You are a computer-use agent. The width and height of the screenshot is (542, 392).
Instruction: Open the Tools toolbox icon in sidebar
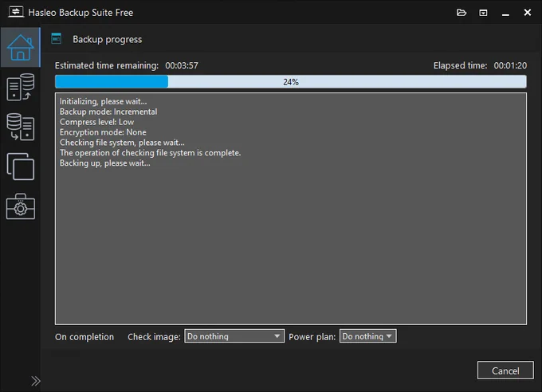pos(21,206)
